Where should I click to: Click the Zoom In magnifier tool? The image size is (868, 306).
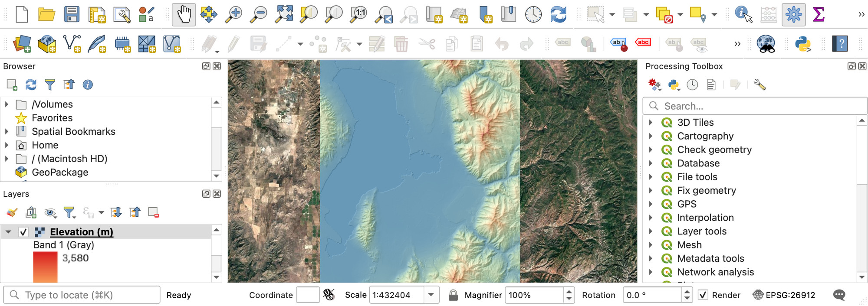tap(233, 14)
